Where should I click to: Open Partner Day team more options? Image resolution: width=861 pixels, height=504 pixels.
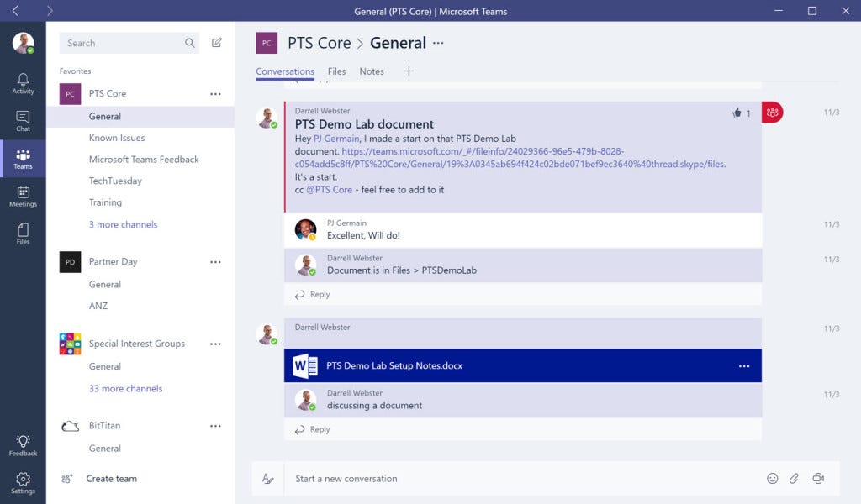tap(215, 262)
